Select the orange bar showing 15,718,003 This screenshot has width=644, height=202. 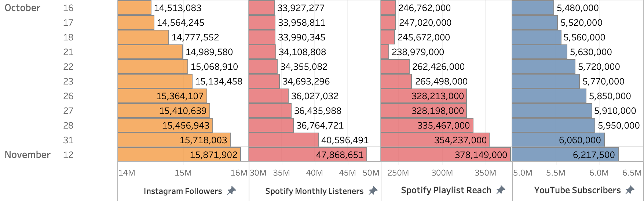pos(174,140)
